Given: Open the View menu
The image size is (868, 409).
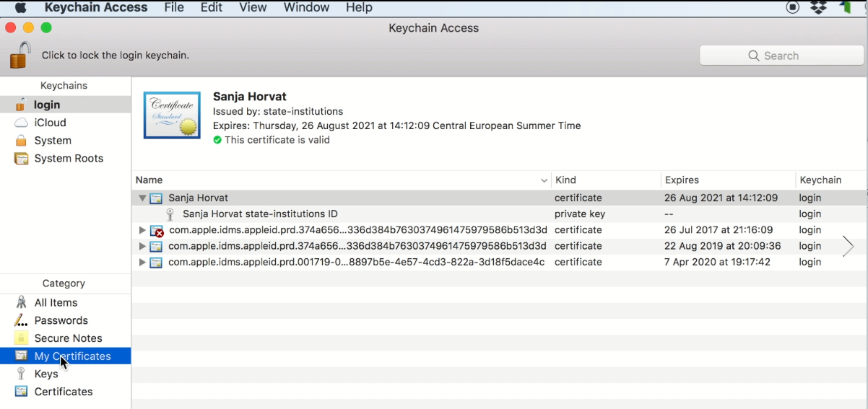Looking at the screenshot, I should (x=253, y=8).
